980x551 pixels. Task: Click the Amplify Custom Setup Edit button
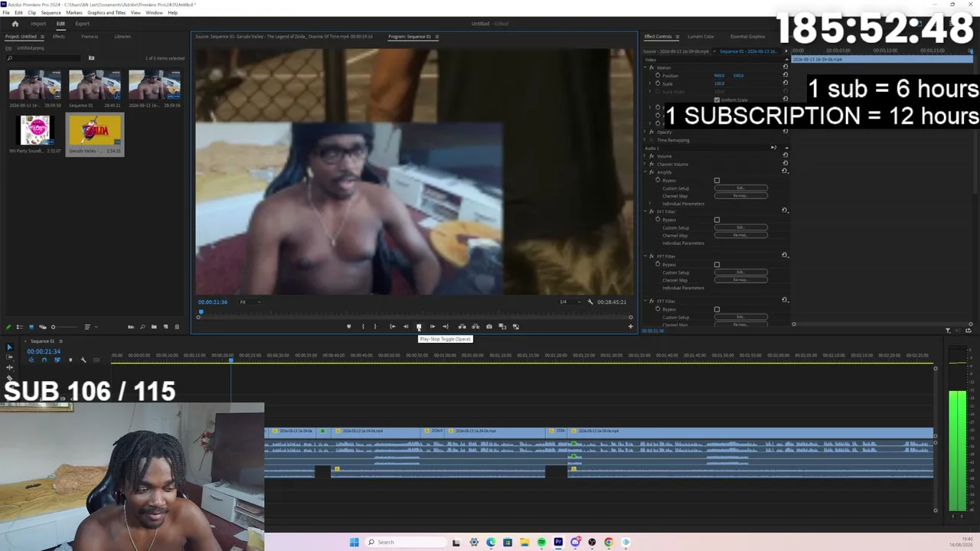(740, 188)
